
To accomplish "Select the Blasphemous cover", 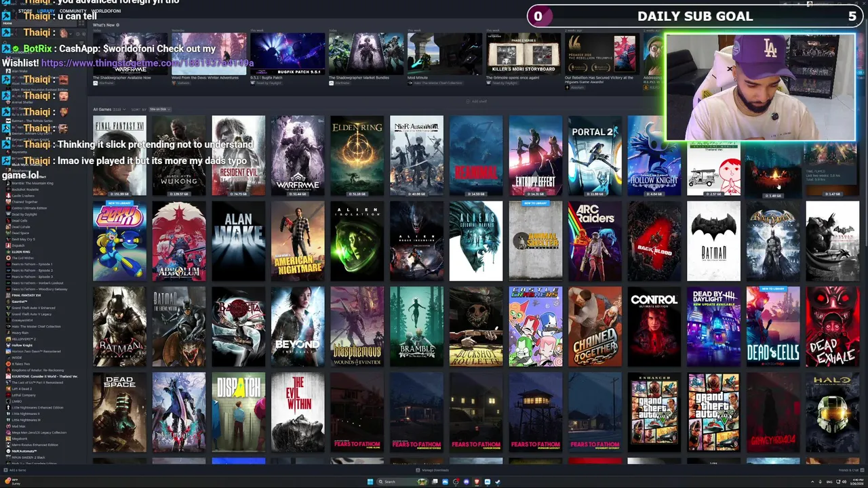I will pos(357,327).
